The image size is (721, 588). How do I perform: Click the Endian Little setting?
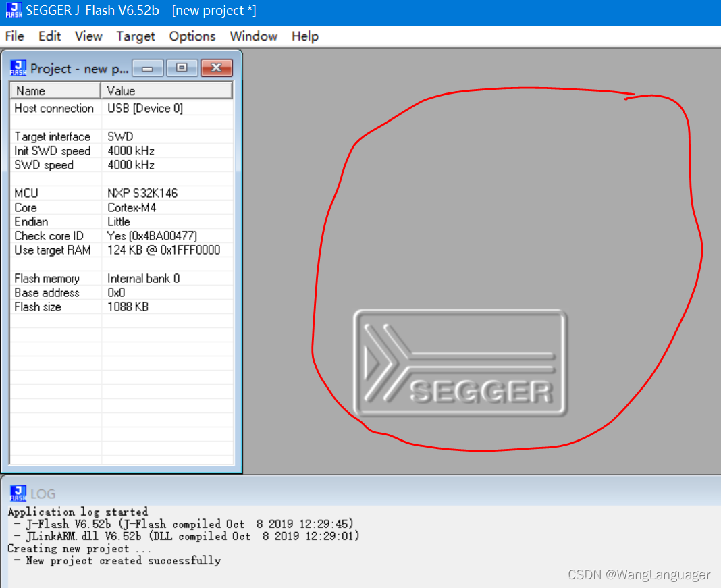pyautogui.click(x=118, y=221)
